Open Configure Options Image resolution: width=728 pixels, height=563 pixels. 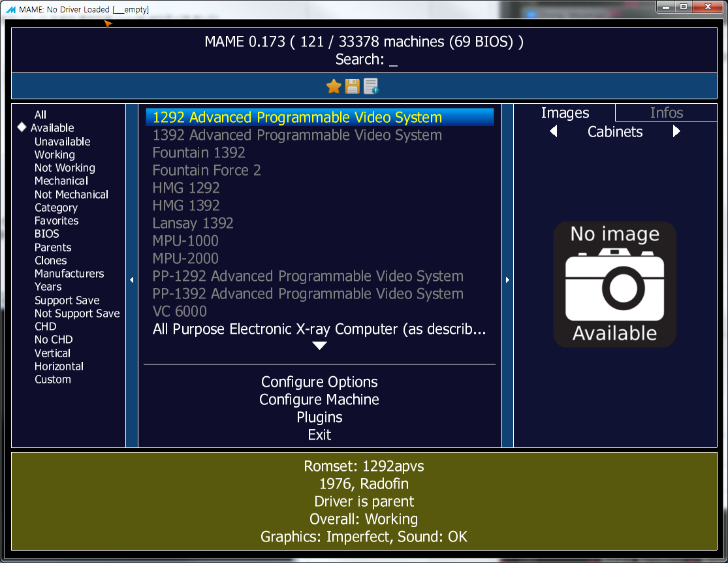click(x=319, y=381)
